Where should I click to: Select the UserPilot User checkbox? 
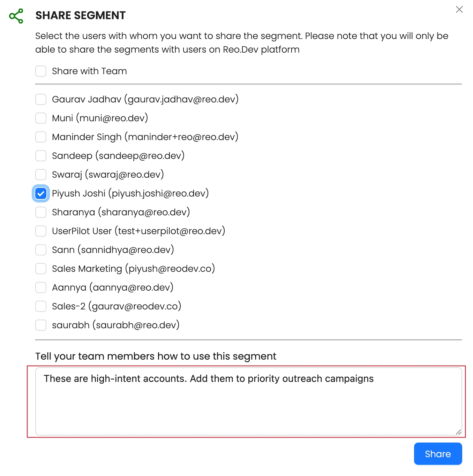(x=41, y=231)
